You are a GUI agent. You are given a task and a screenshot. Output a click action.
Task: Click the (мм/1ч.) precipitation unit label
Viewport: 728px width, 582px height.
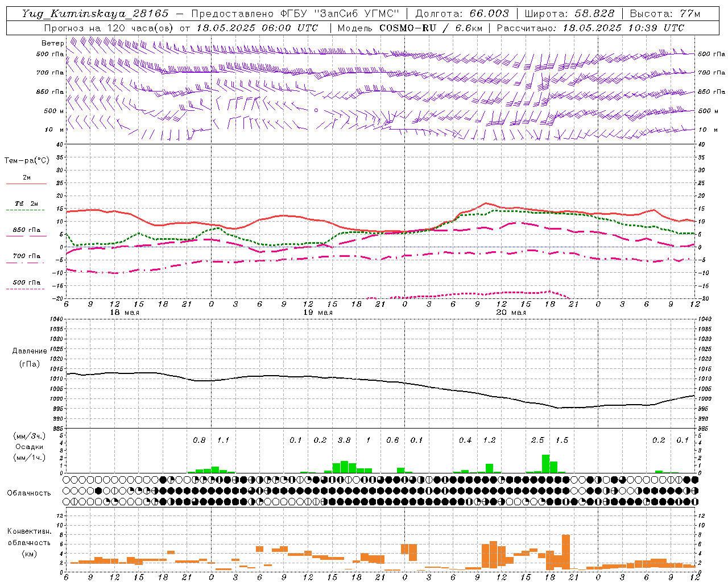[x=30, y=458]
